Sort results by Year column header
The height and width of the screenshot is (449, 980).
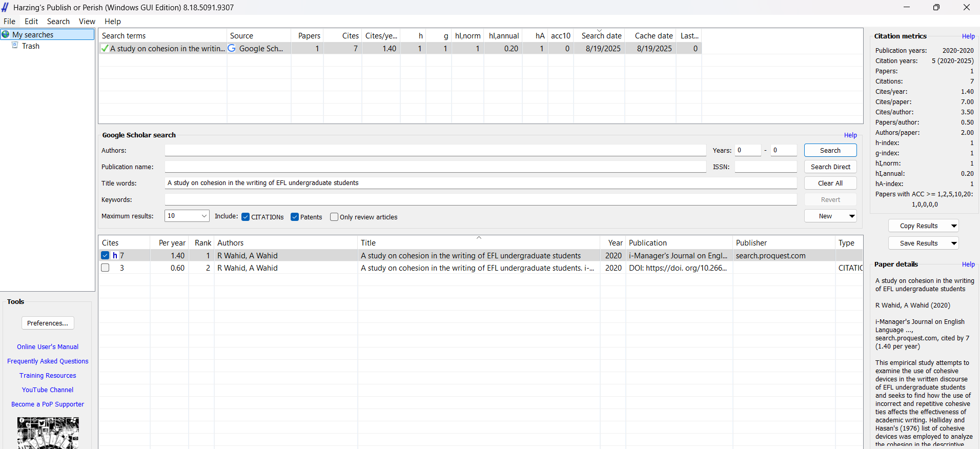click(613, 242)
